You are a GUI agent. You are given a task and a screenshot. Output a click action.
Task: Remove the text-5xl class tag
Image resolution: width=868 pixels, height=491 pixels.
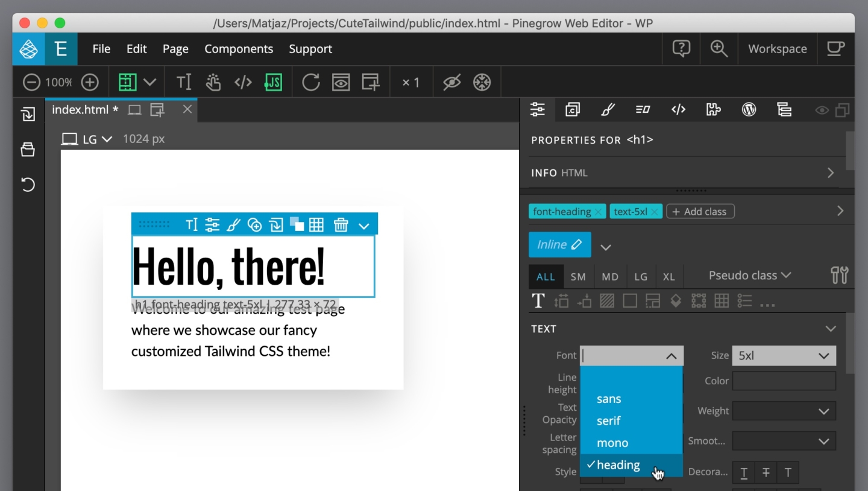[x=655, y=212]
